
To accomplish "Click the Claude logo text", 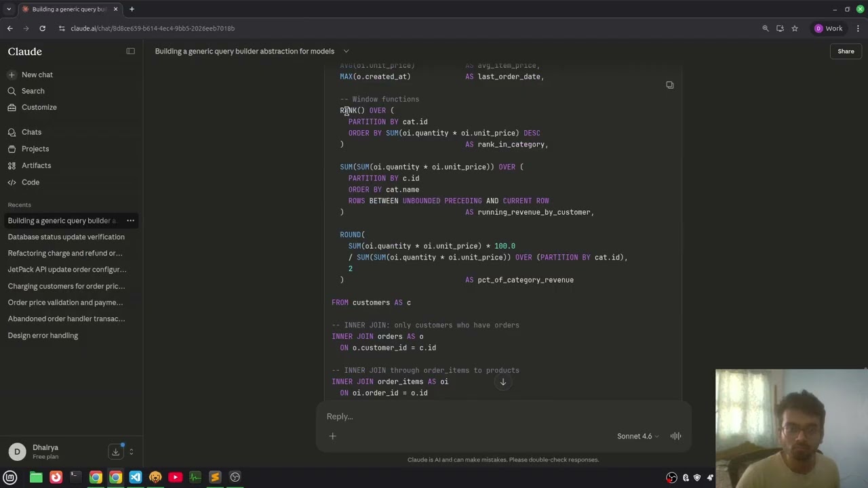I will coord(25,52).
